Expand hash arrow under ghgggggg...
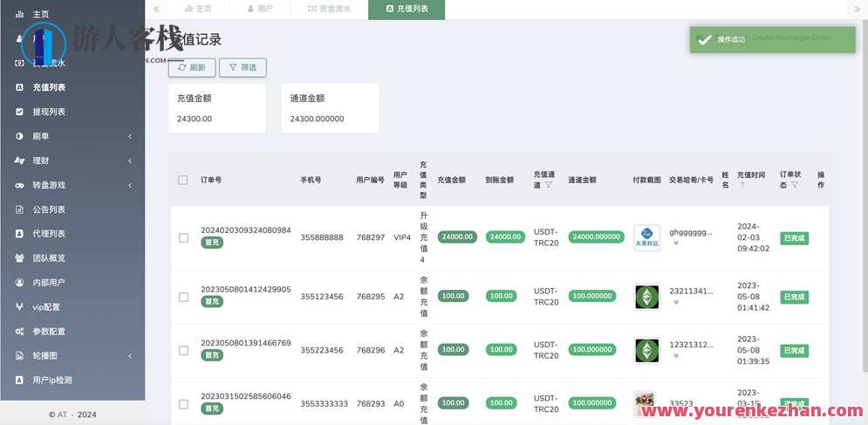 (x=676, y=243)
